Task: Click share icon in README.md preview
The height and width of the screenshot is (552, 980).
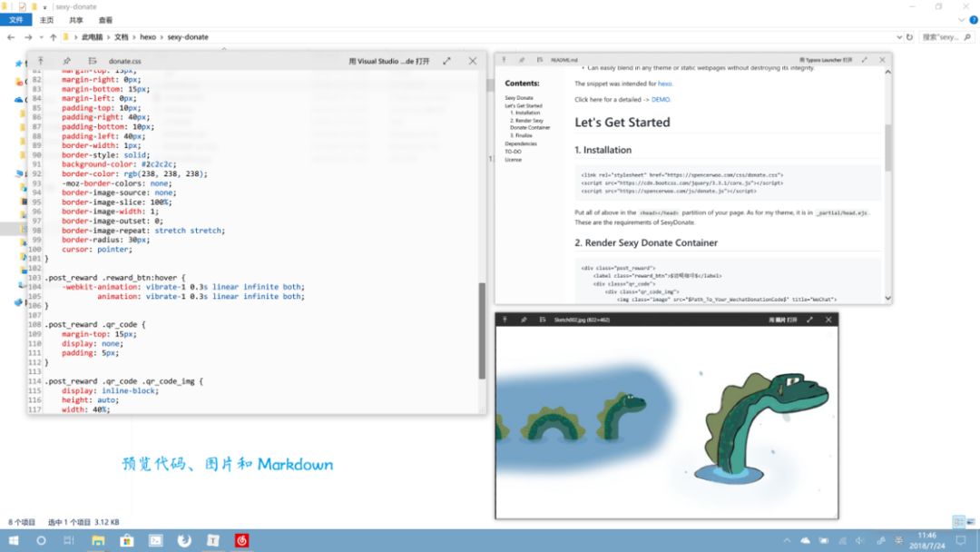Action: (540, 60)
